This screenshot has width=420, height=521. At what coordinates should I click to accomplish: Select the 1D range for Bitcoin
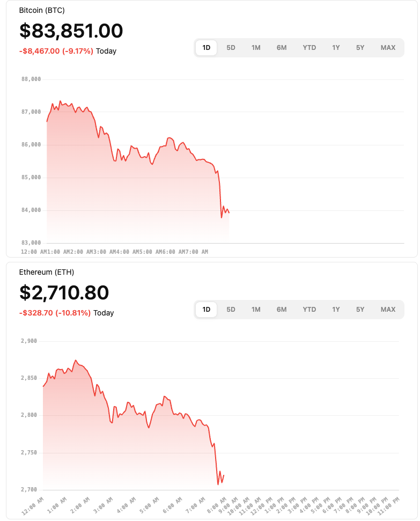point(207,48)
